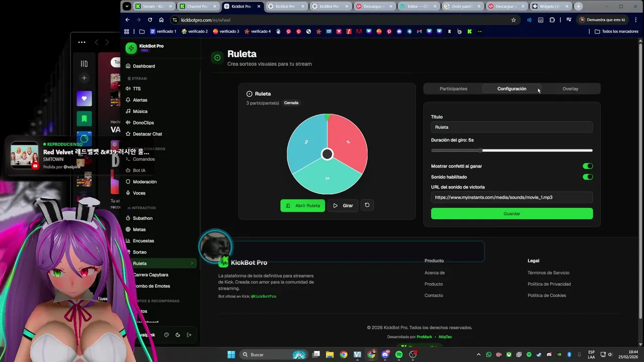The width and height of the screenshot is (644, 362).
Task: Edit the URL del sonido field
Action: (x=512, y=197)
